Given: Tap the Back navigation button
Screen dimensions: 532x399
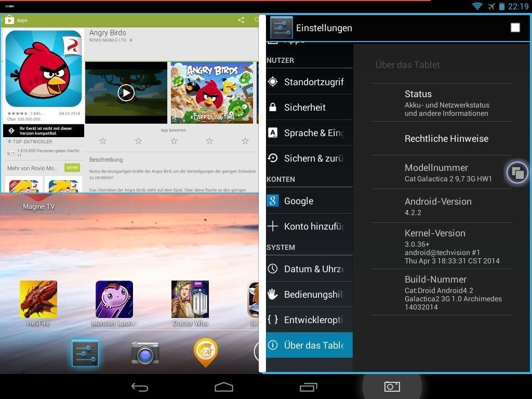Looking at the screenshot, I should pos(140,387).
